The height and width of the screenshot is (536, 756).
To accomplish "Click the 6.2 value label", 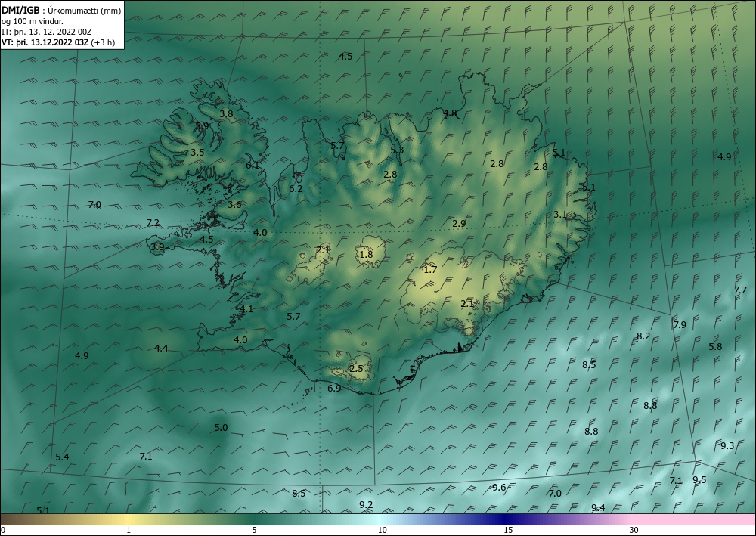I will [296, 188].
